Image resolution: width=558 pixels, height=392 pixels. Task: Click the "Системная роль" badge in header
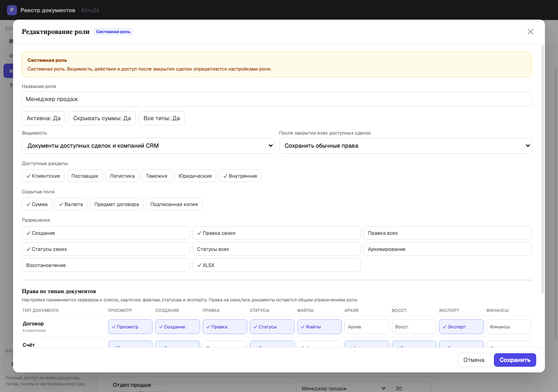113,32
